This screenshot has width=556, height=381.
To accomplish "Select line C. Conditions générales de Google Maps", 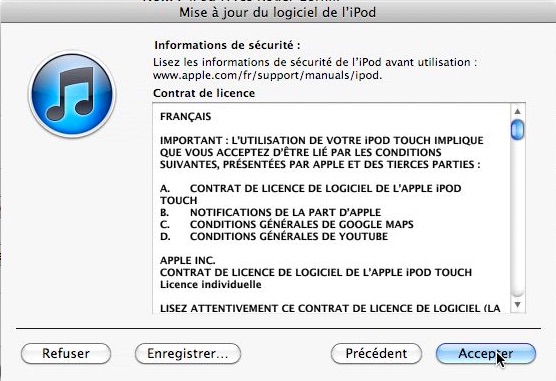I will [287, 225].
